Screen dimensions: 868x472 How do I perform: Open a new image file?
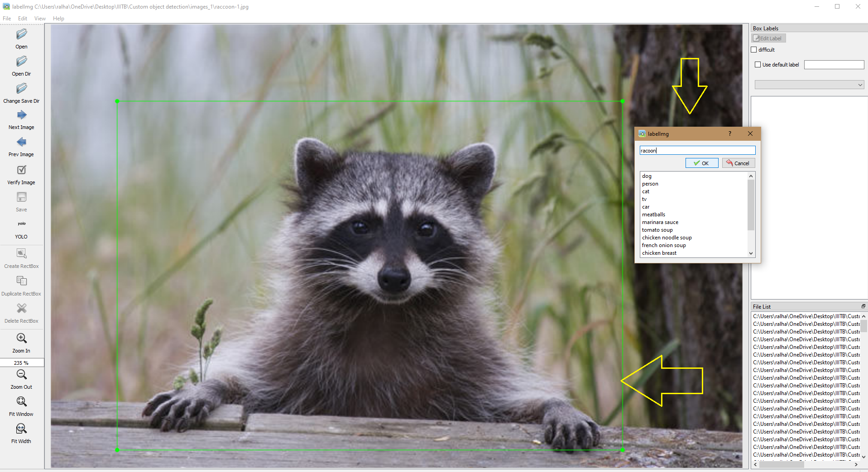[x=21, y=38]
